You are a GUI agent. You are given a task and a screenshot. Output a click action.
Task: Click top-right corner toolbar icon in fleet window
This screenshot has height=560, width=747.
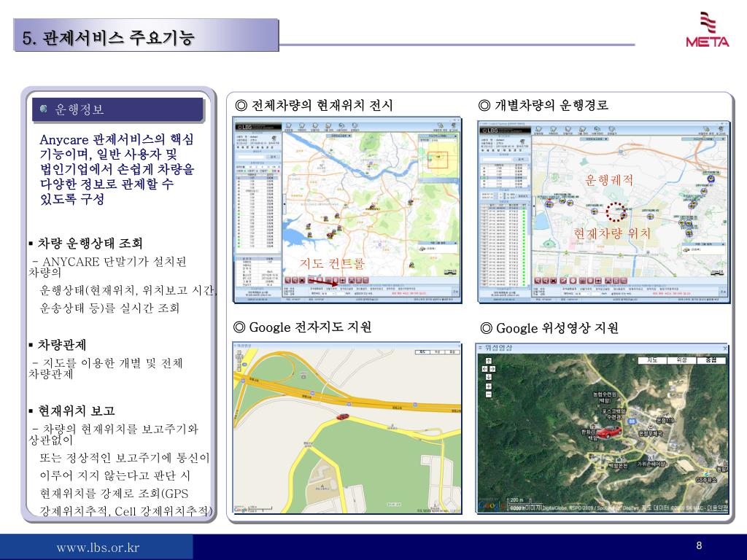452,127
